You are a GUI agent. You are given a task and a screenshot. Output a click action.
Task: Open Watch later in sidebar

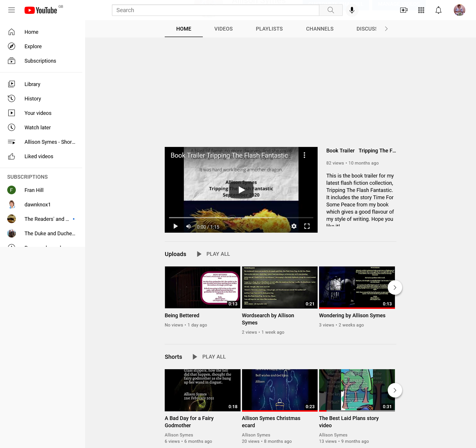38,128
